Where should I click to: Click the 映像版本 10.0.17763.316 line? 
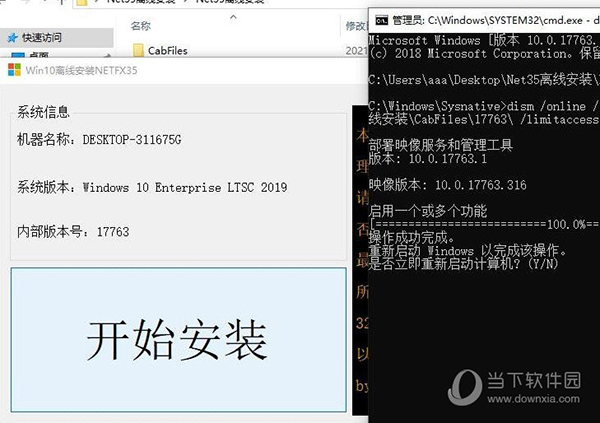pyautogui.click(x=447, y=185)
